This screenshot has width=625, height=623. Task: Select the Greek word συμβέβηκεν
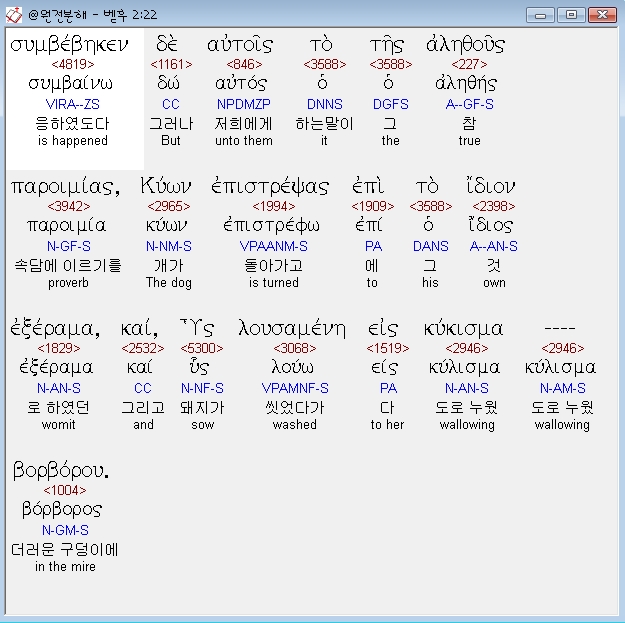[x=69, y=45]
